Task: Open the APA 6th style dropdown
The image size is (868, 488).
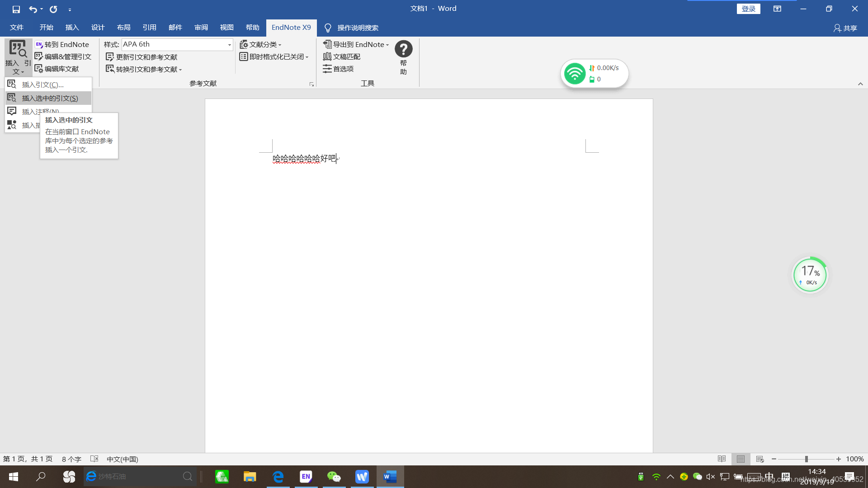Action: point(229,44)
